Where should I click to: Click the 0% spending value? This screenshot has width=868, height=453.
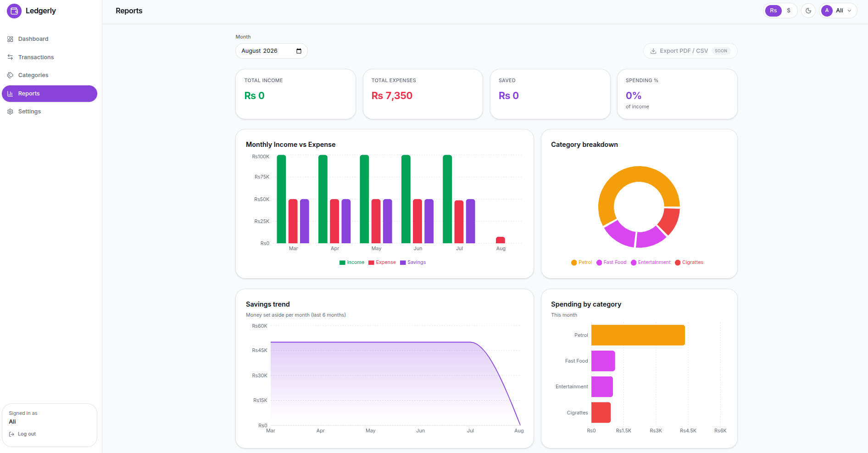coord(634,96)
